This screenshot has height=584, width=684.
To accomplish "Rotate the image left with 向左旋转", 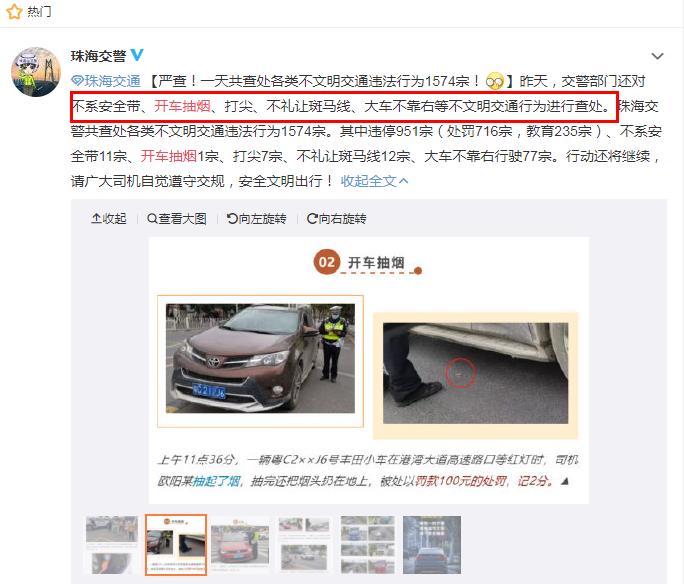I will click(256, 219).
